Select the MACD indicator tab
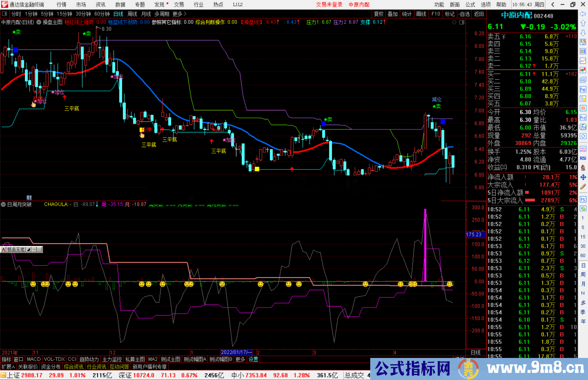588x380 pixels. point(34,359)
